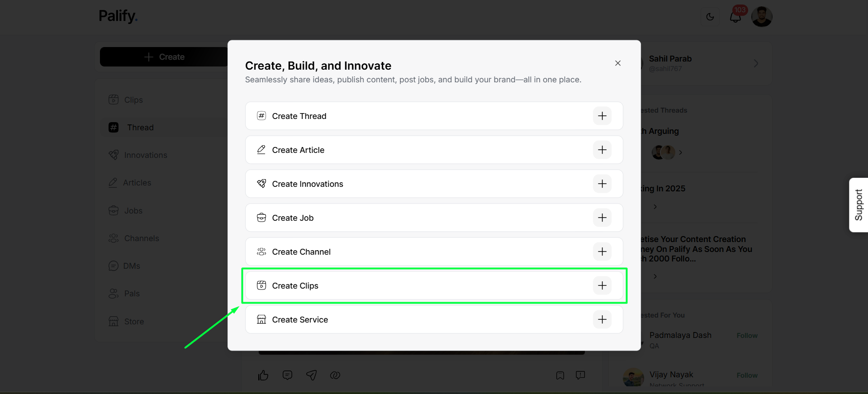
Task: Bookmark the post
Action: coord(560,375)
